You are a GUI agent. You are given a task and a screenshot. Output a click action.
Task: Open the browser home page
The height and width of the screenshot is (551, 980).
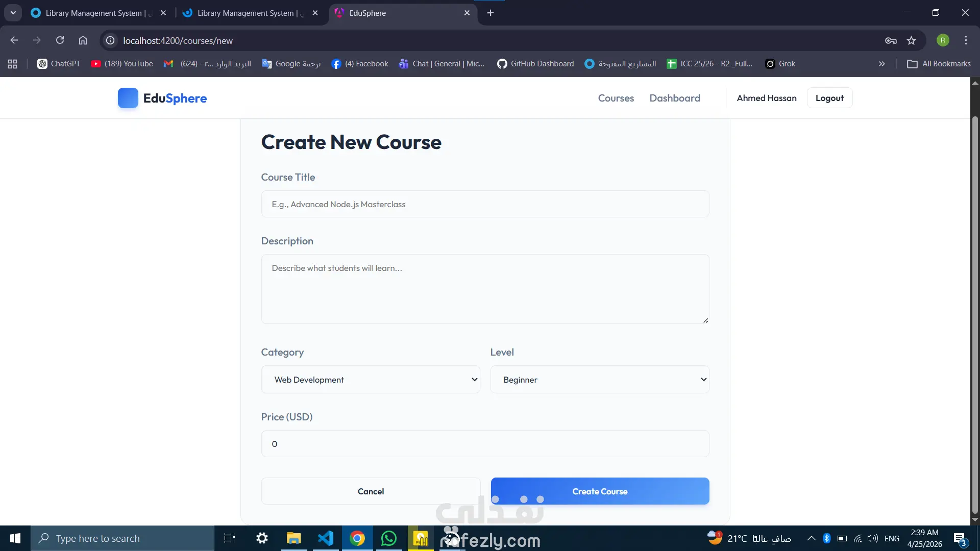(83, 40)
